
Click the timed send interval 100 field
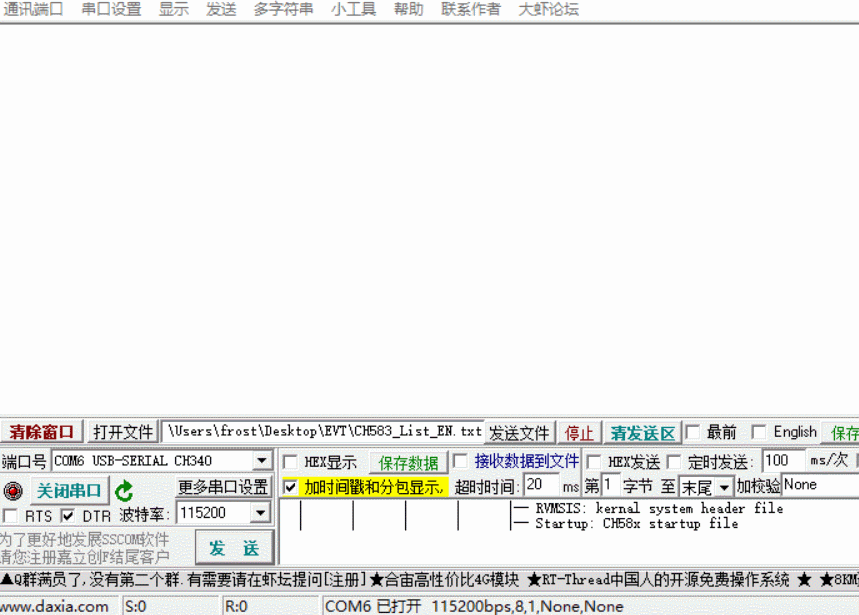click(x=783, y=460)
